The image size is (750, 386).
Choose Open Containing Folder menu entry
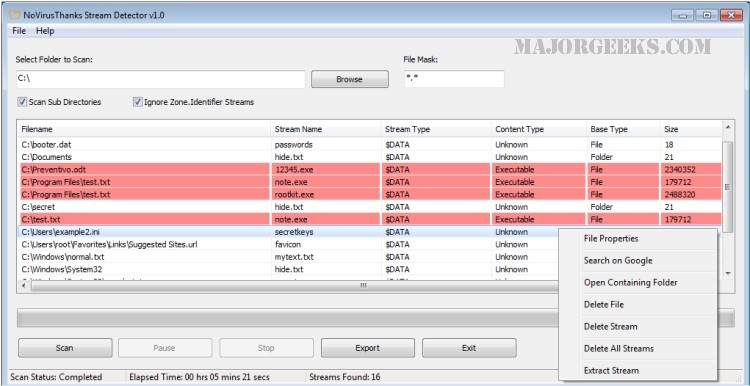[x=630, y=283]
